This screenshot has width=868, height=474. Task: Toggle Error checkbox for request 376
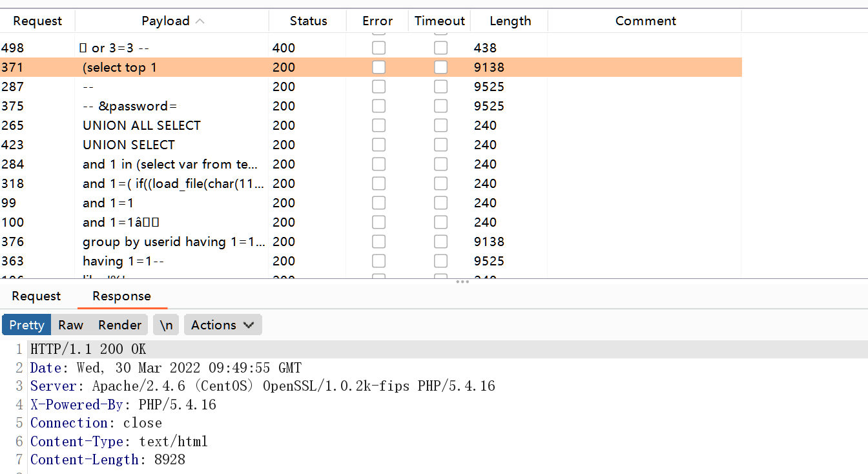coord(378,242)
